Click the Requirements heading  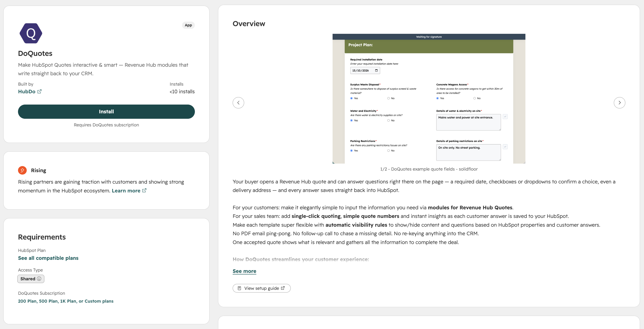pyautogui.click(x=42, y=237)
